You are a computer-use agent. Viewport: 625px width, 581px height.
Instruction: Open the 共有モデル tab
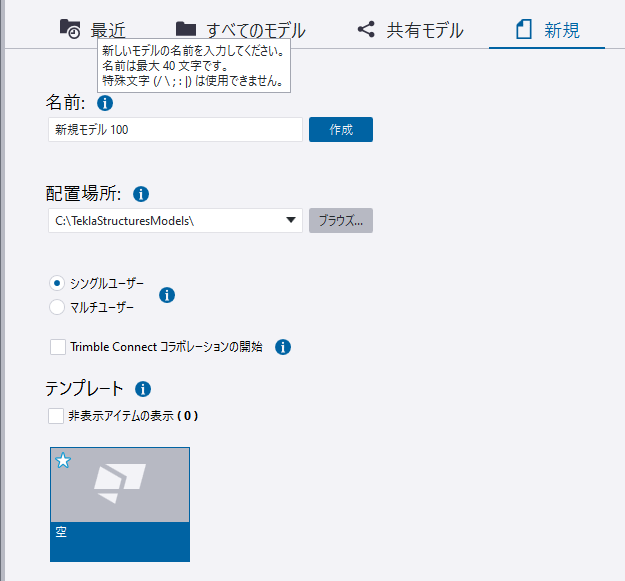coord(410,30)
